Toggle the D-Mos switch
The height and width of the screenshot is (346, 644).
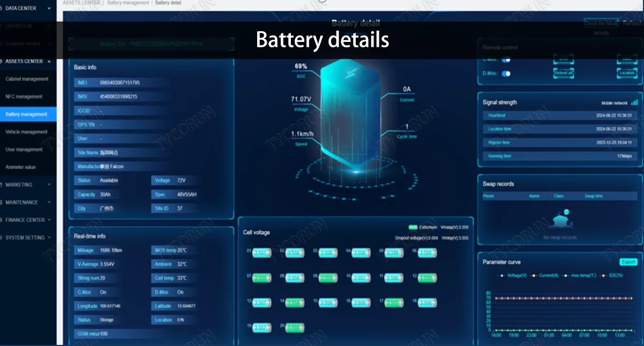click(506, 74)
